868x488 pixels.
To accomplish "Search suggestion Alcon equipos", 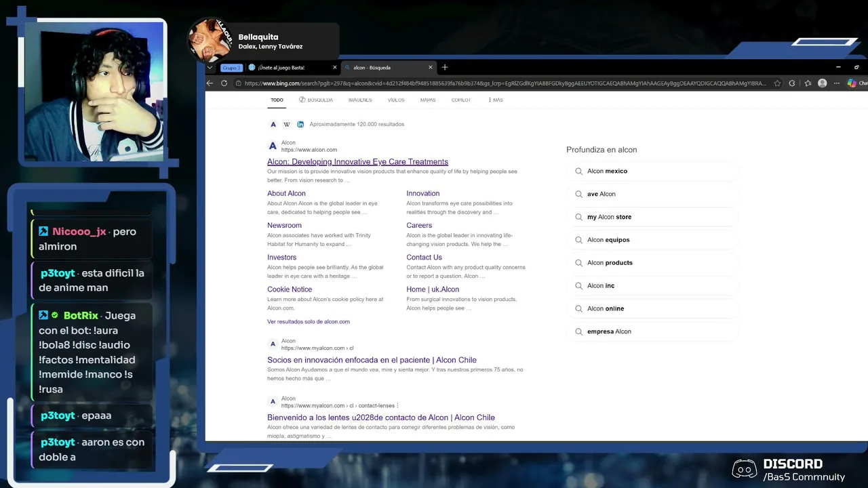I will (x=652, y=240).
